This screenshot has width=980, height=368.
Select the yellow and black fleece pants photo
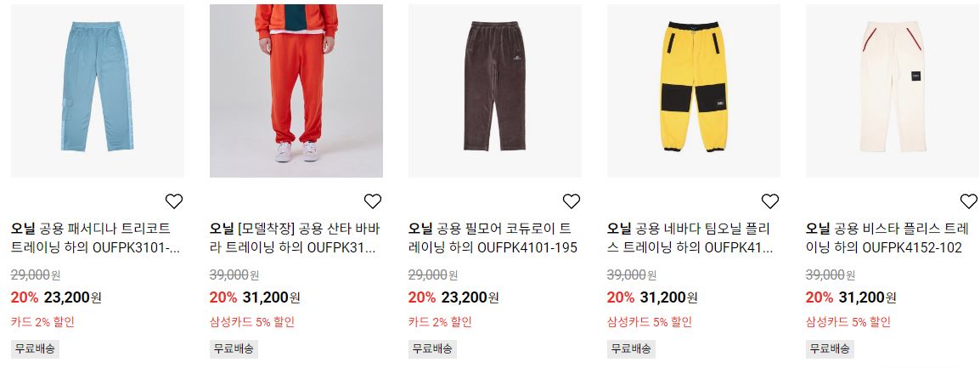point(694,91)
